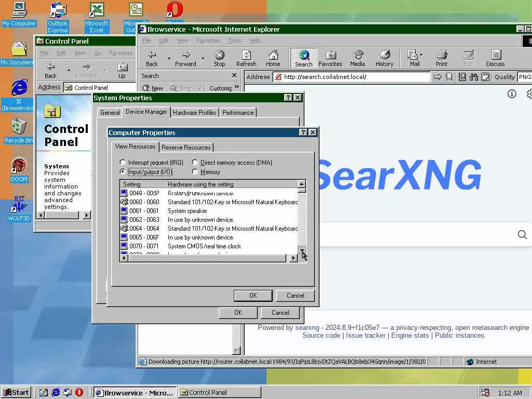Click the magnifier icon in SearXNG search box
Image resolution: width=532 pixels, height=399 pixels.
pyautogui.click(x=522, y=234)
